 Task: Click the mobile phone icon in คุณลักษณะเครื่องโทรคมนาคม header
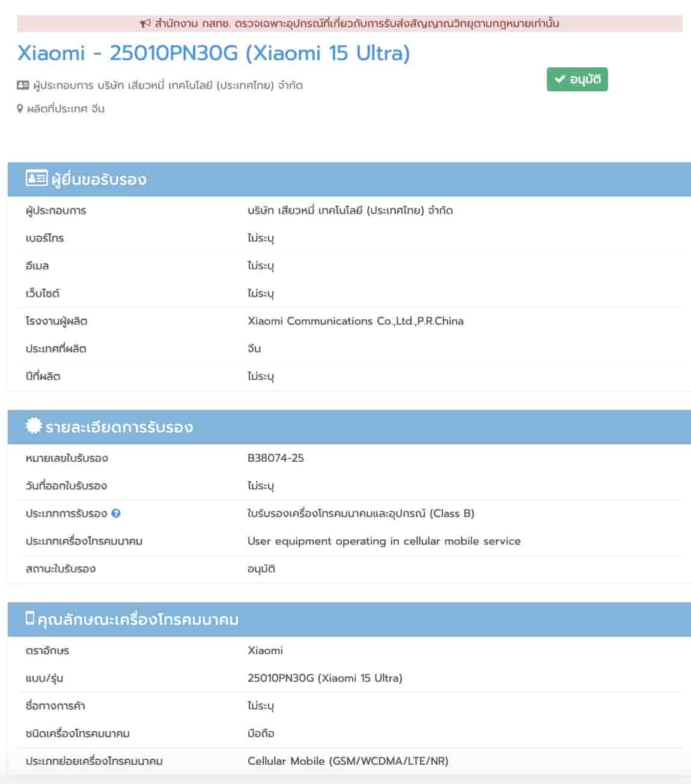coord(30,618)
